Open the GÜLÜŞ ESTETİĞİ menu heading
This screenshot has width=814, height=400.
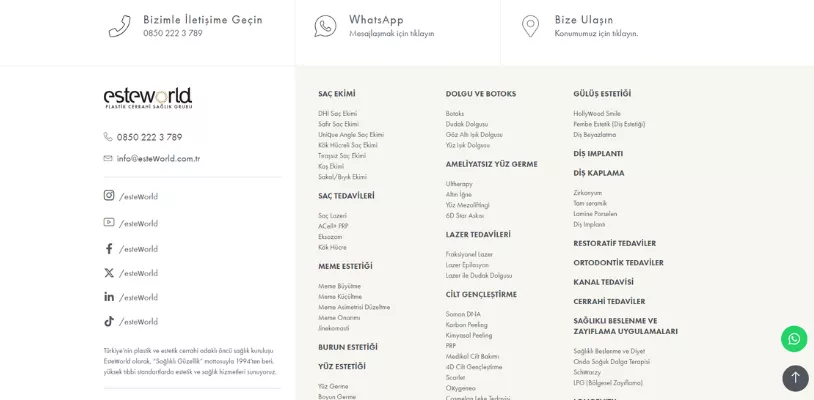pyautogui.click(x=602, y=94)
